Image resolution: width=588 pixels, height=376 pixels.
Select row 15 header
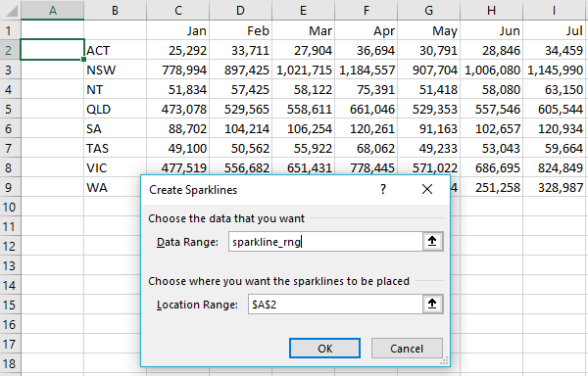pos(10,305)
